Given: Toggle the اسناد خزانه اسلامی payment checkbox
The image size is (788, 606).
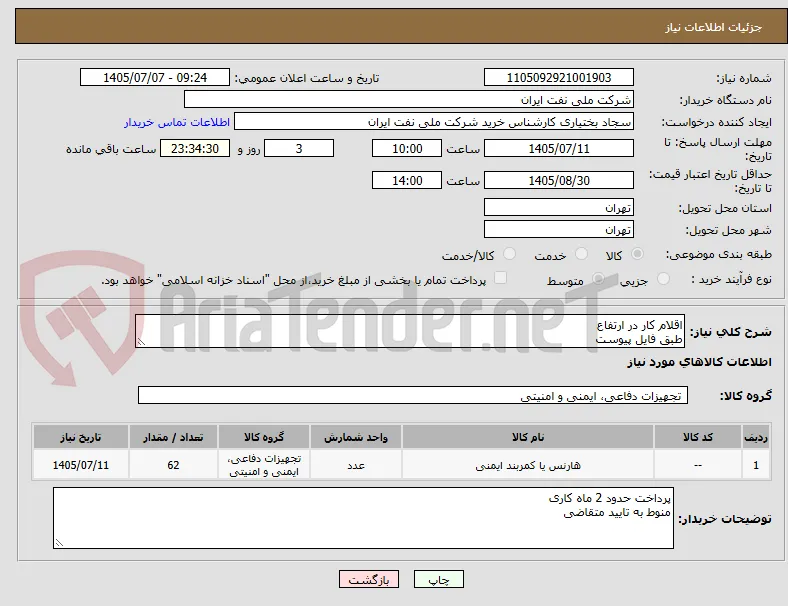Looking at the screenshot, I should [501, 278].
